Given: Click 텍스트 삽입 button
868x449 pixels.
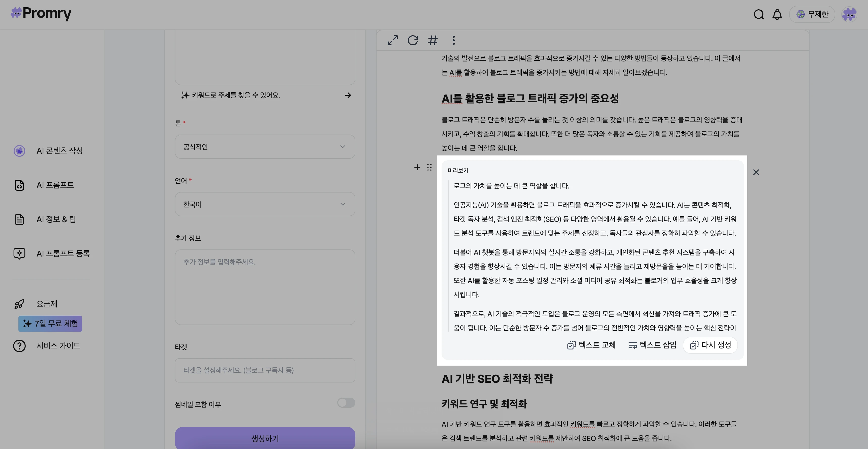Looking at the screenshot, I should pos(652,345).
